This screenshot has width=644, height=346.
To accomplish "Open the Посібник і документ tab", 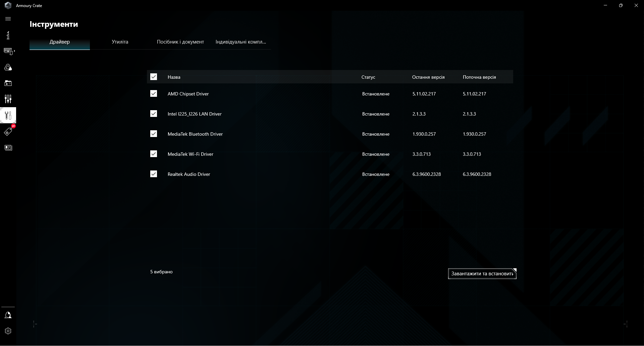I will tap(180, 42).
